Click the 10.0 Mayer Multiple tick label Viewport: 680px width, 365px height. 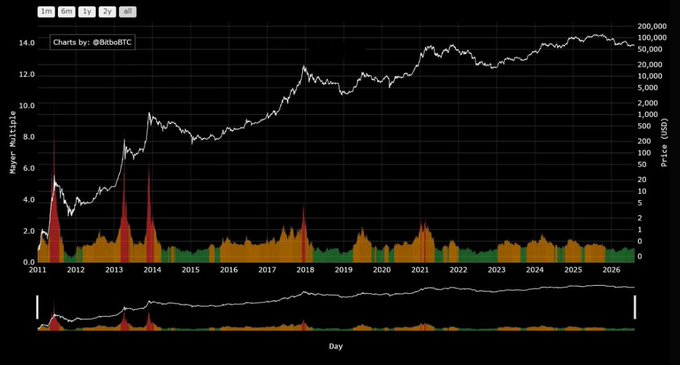(x=26, y=106)
